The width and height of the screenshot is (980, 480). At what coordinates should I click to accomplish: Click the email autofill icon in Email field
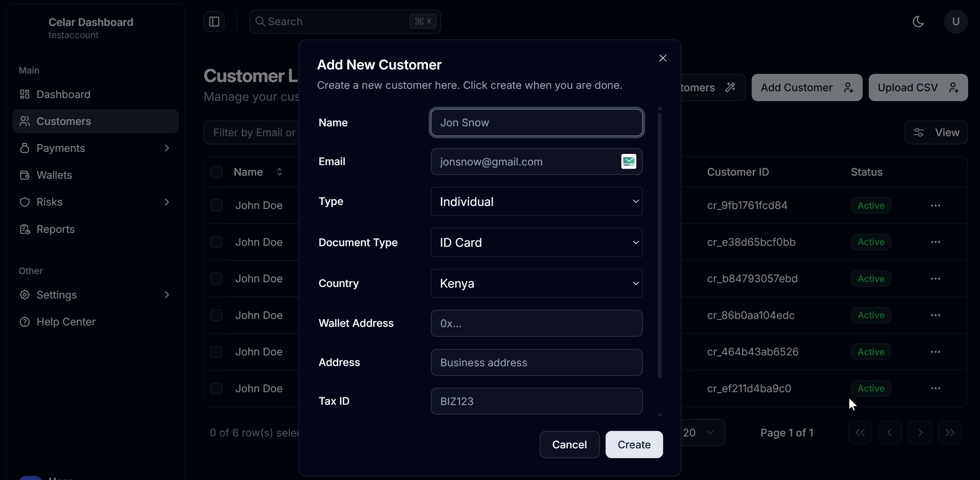(628, 161)
